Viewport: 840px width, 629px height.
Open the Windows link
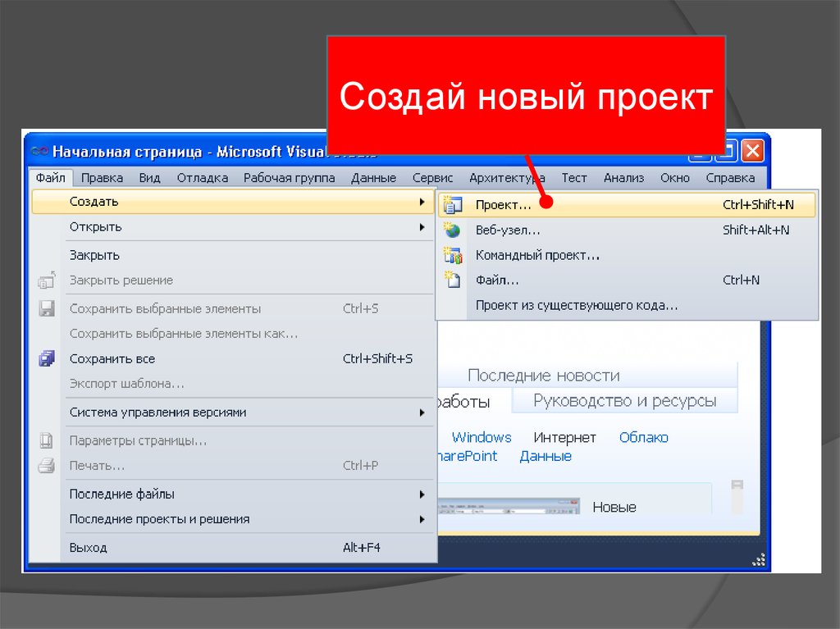482,438
